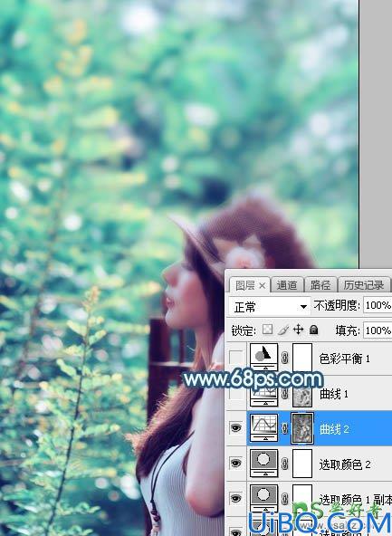Toggle lock transparent pixels icon
The height and width of the screenshot is (536, 392).
click(267, 330)
